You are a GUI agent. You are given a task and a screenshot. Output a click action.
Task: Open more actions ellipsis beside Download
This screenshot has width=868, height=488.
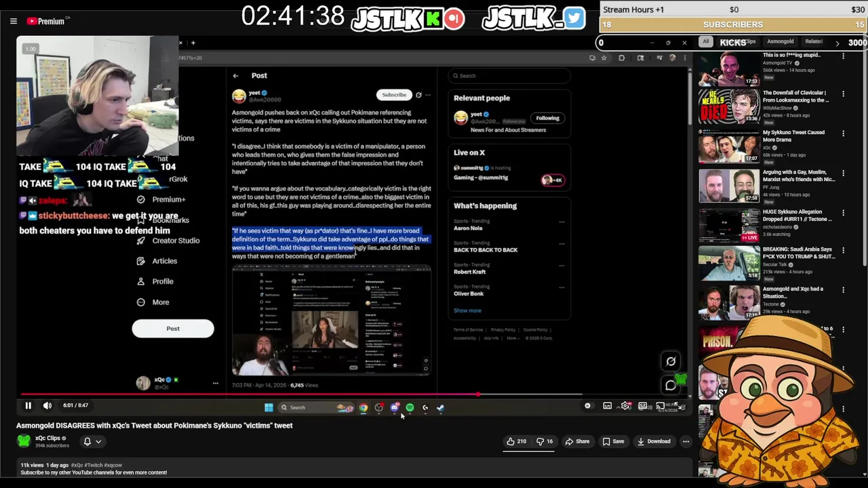(x=686, y=441)
